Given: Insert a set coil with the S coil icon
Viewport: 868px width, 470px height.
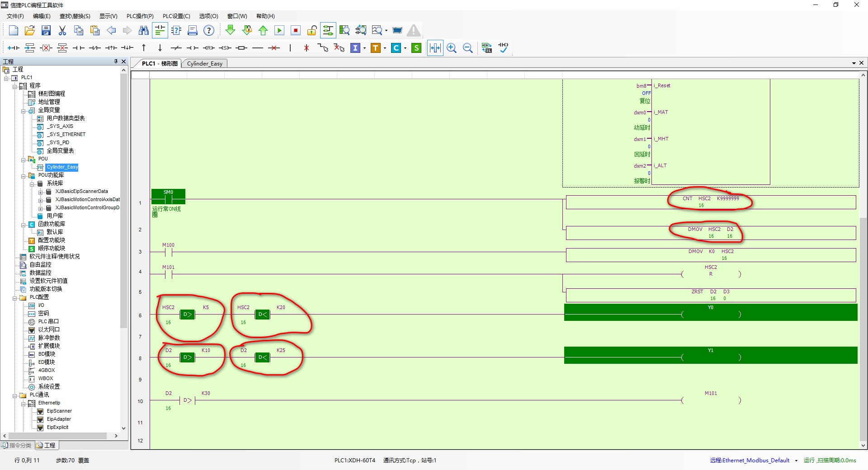Looking at the screenshot, I should tap(225, 48).
